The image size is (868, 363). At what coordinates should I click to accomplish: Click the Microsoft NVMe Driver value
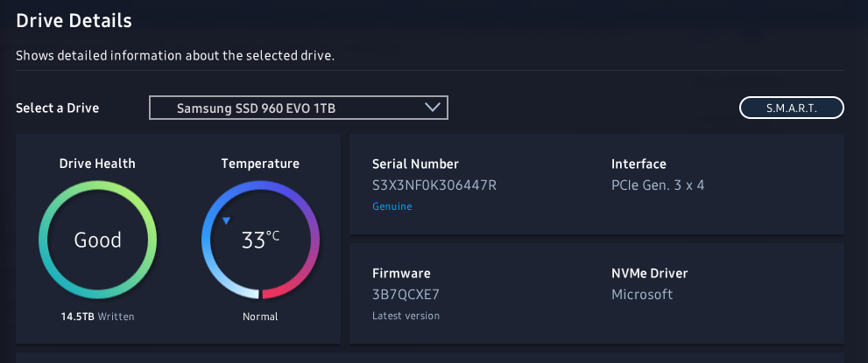click(x=642, y=295)
